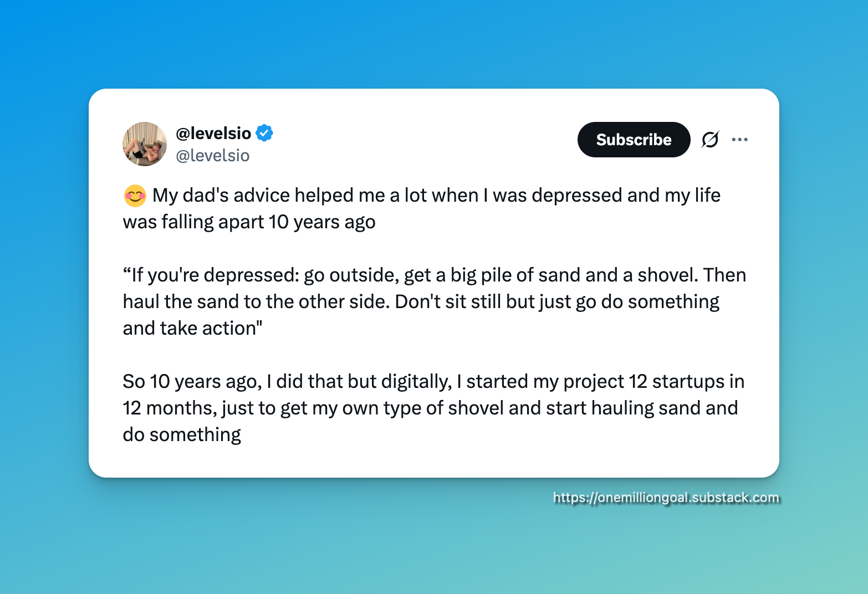868x594 pixels.
Task: Click the word "Subscribe" on the button
Action: [634, 140]
